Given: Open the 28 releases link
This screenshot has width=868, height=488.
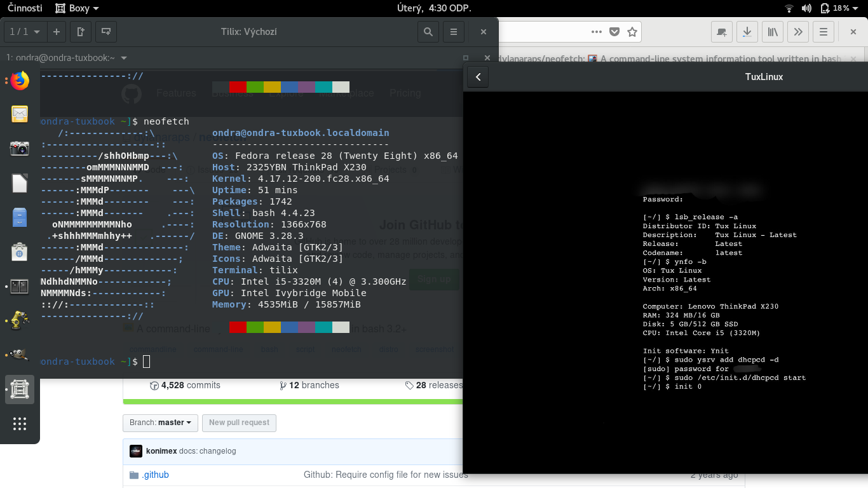Looking at the screenshot, I should [x=434, y=385].
